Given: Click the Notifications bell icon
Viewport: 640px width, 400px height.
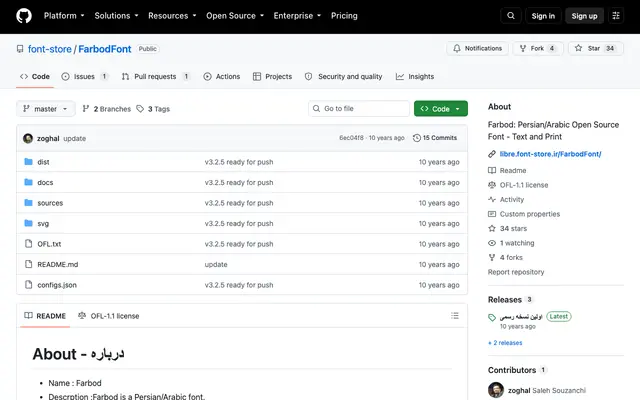Looking at the screenshot, I should pyautogui.click(x=457, y=48).
